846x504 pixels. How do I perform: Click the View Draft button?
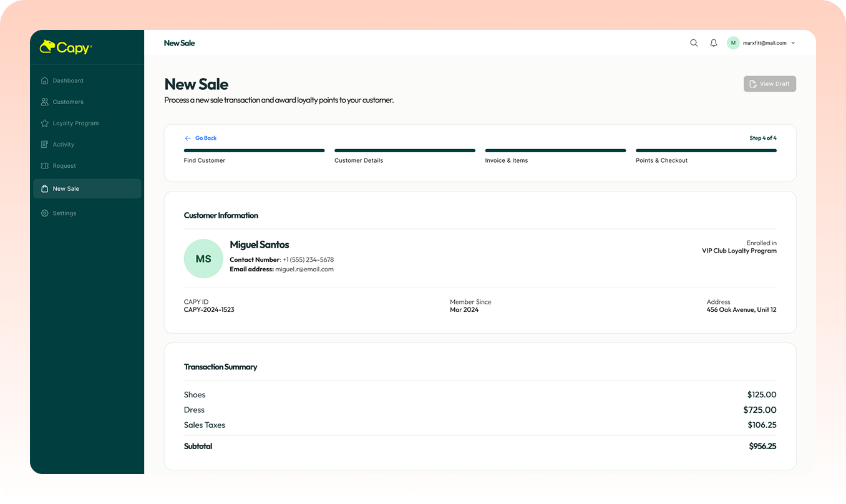click(769, 84)
